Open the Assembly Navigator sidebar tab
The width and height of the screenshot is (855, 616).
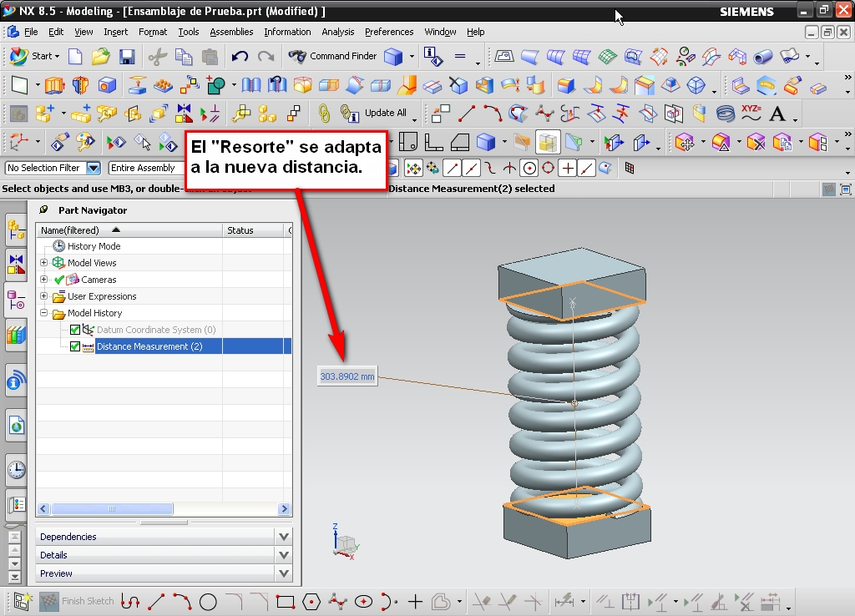tap(16, 230)
